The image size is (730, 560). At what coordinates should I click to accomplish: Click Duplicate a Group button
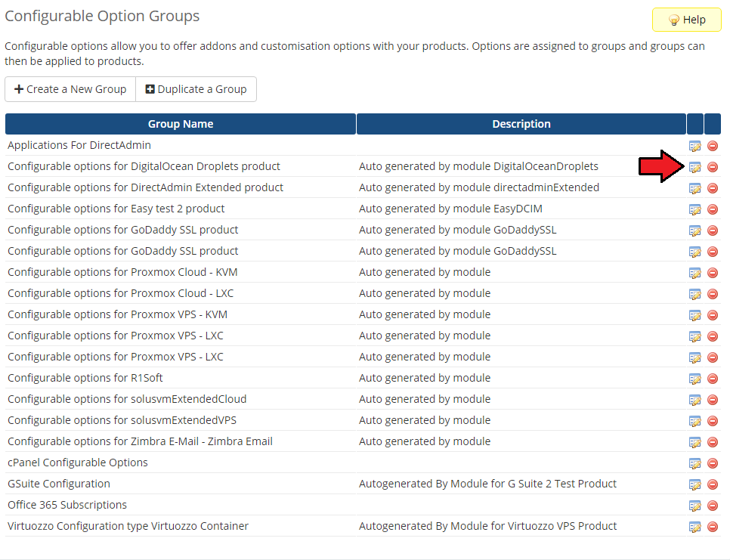pyautogui.click(x=196, y=89)
